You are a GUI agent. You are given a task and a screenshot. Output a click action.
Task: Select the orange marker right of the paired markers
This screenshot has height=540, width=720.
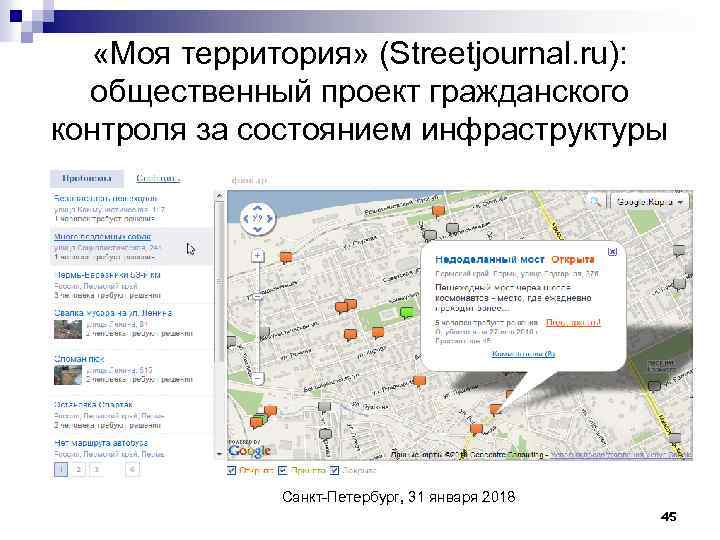point(378,332)
